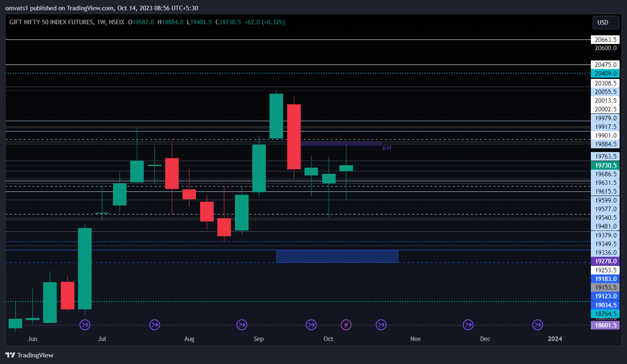The height and width of the screenshot is (364, 627).
Task: Click the 19763.5 price label
Action: 605,157
